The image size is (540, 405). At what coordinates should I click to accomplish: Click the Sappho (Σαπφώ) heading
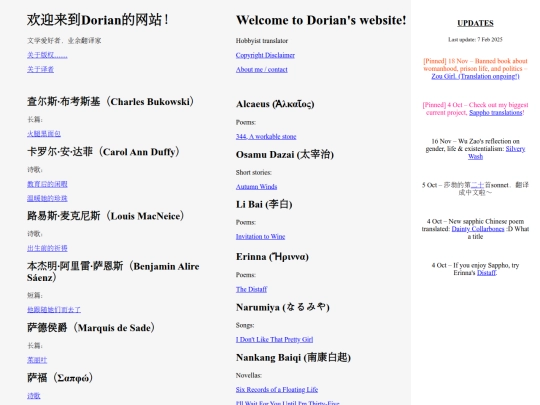pos(60,378)
